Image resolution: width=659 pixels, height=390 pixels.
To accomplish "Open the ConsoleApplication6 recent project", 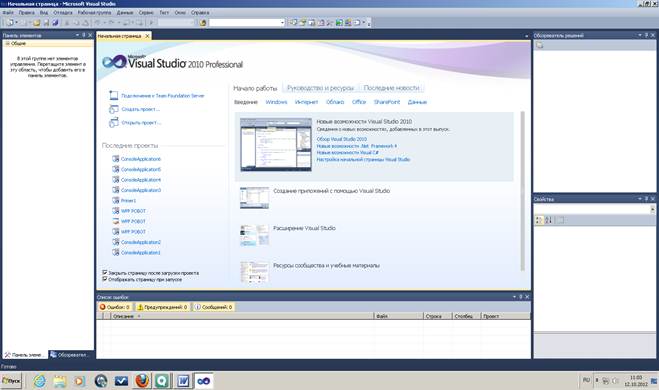I will [141, 159].
